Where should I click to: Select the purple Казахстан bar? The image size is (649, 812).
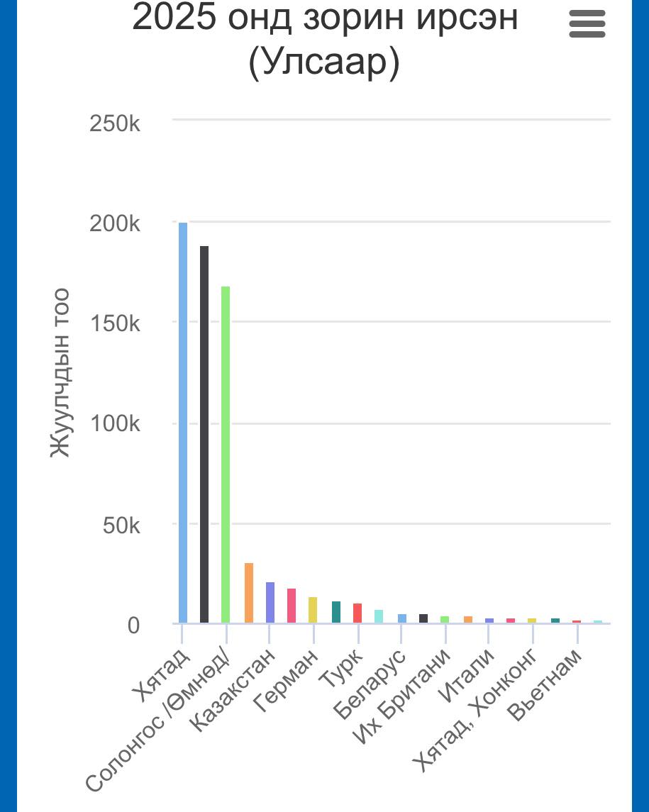click(270, 602)
